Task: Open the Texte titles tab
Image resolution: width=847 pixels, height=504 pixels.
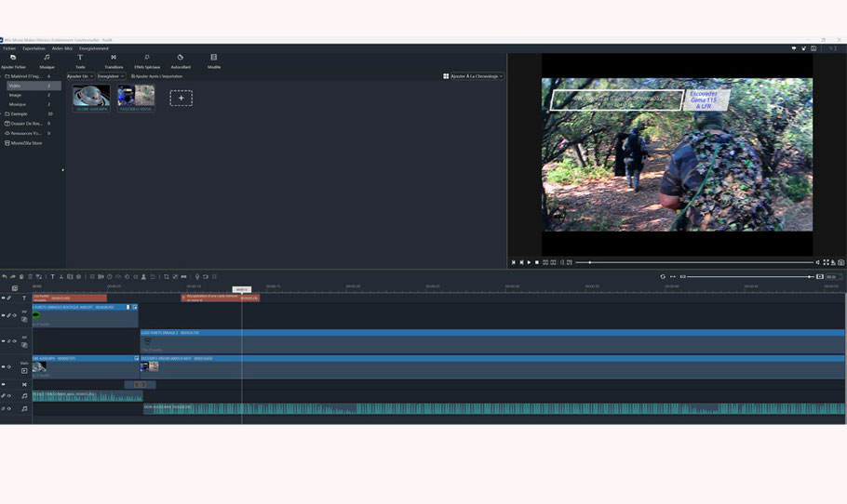Action: (x=80, y=61)
